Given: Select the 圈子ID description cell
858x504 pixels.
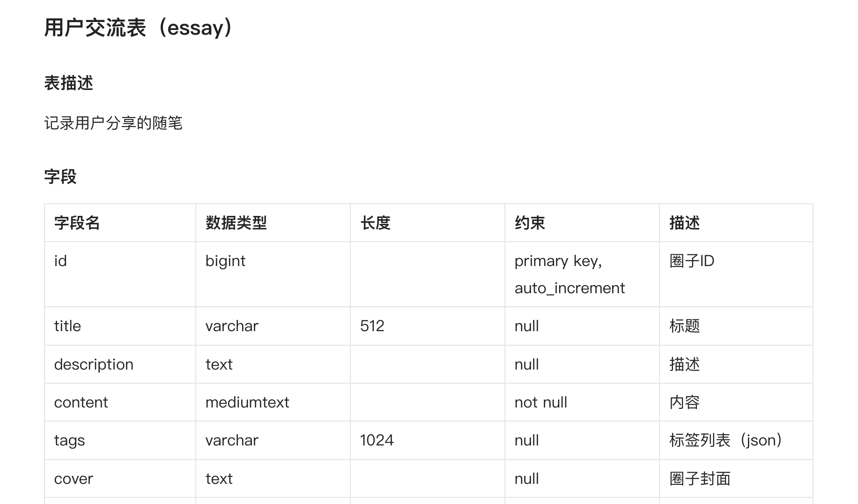Looking at the screenshot, I should tap(692, 261).
